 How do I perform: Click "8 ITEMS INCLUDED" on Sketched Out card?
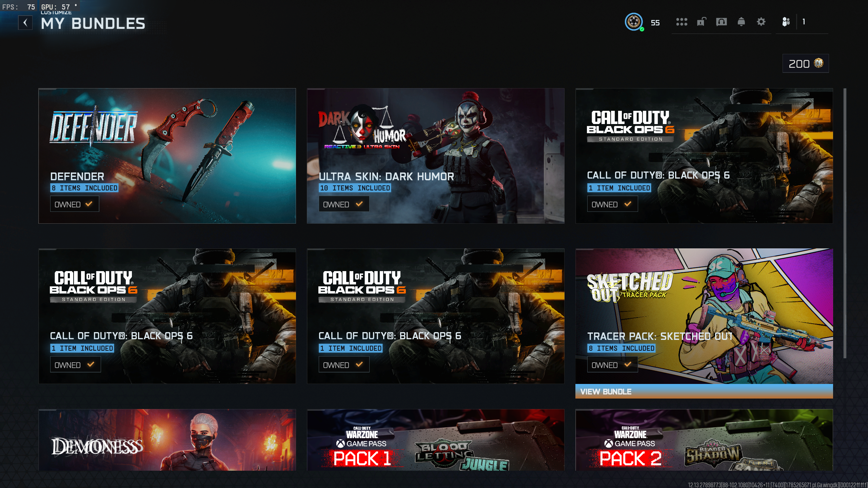(621, 348)
